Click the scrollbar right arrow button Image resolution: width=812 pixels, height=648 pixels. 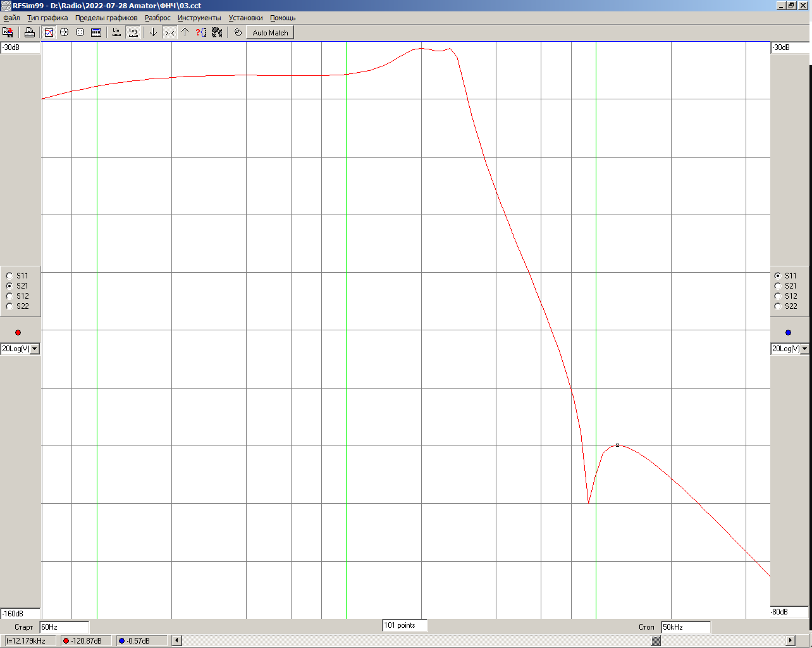click(790, 640)
